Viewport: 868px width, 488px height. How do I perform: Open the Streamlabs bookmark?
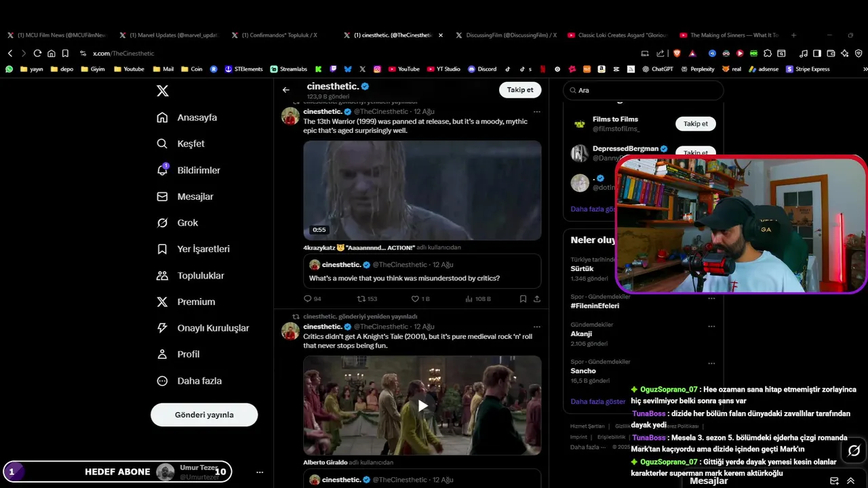[x=288, y=69]
